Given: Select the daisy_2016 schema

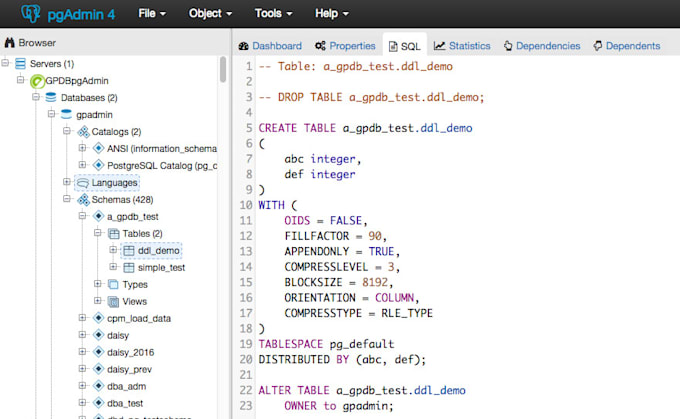Looking at the screenshot, I should pyautogui.click(x=130, y=353).
